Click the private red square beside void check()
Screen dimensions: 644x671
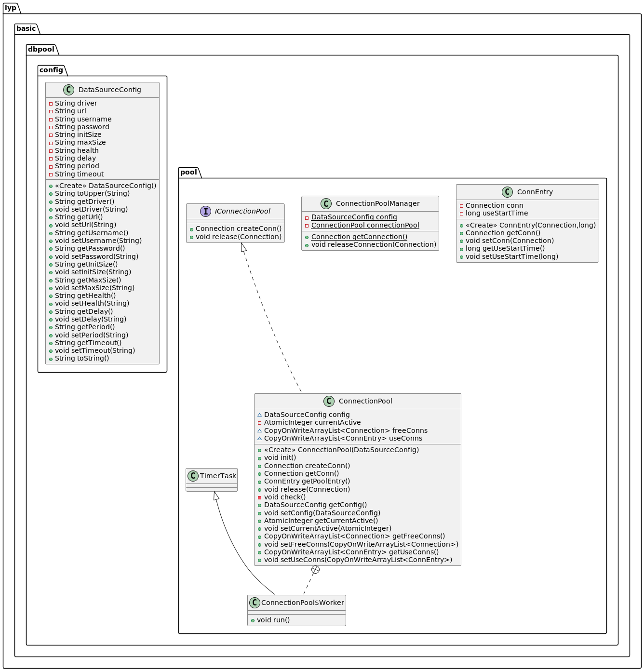tap(259, 497)
